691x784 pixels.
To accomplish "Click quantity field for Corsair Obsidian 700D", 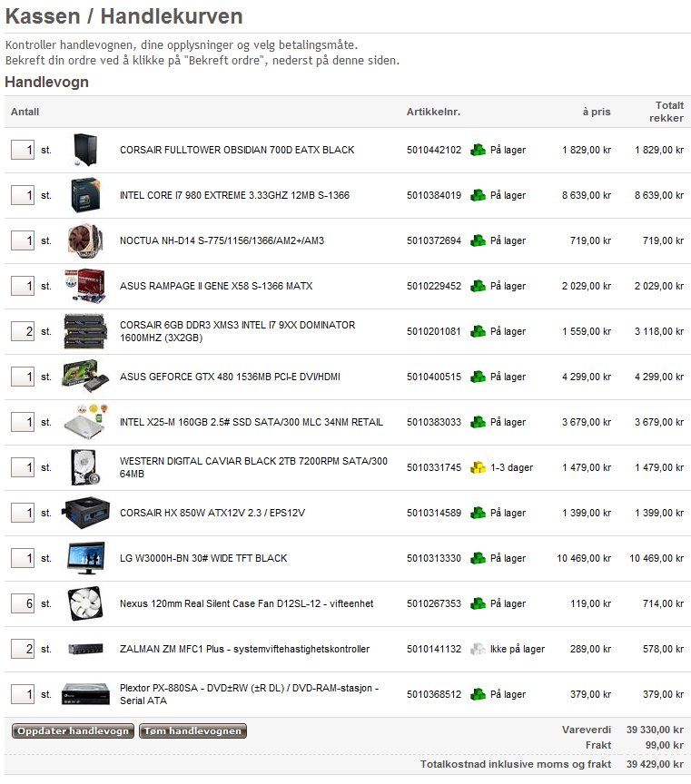I will tap(23, 150).
